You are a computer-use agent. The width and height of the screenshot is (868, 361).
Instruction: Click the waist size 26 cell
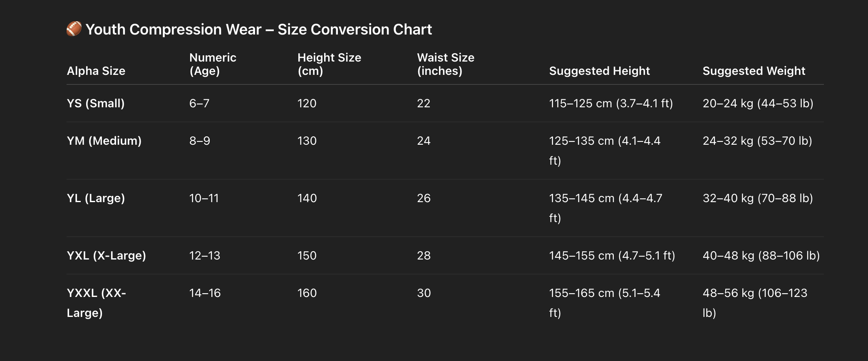pyautogui.click(x=424, y=198)
